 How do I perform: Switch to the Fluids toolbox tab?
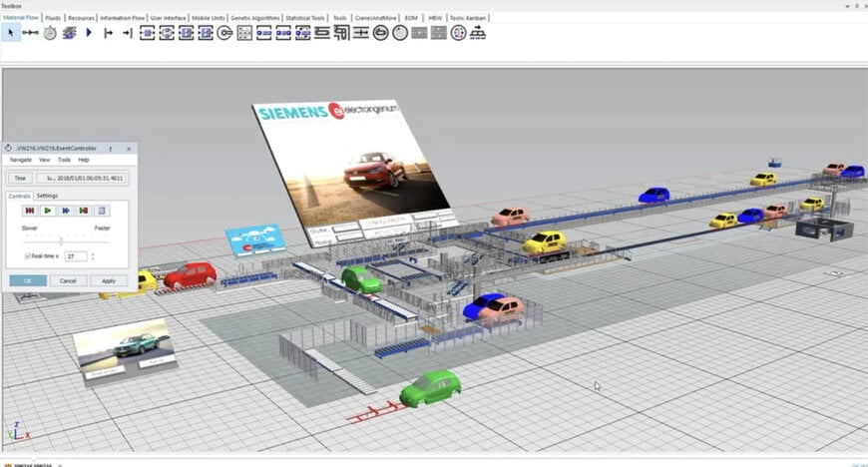[53, 18]
